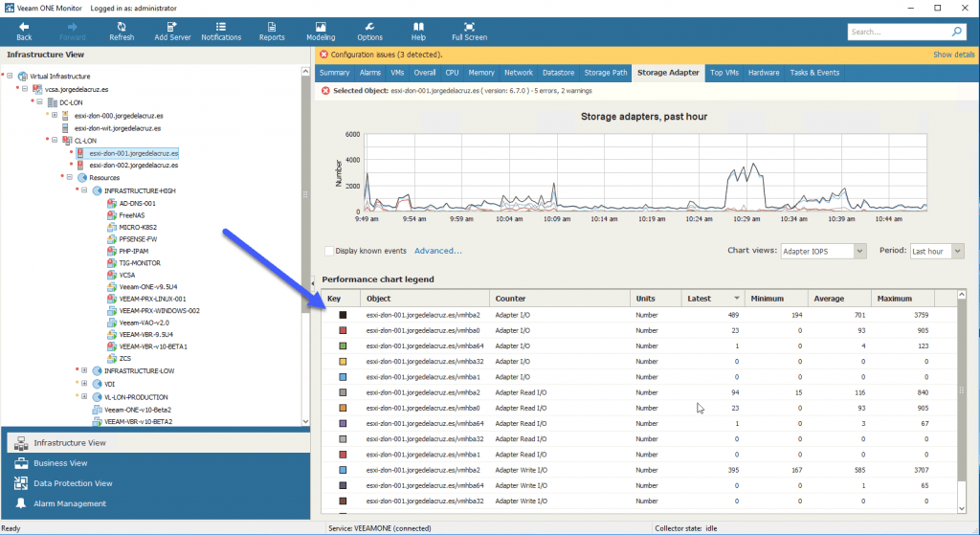Click the INFRASTRUCTURE-HIGH resource pool icon

pos(97,190)
